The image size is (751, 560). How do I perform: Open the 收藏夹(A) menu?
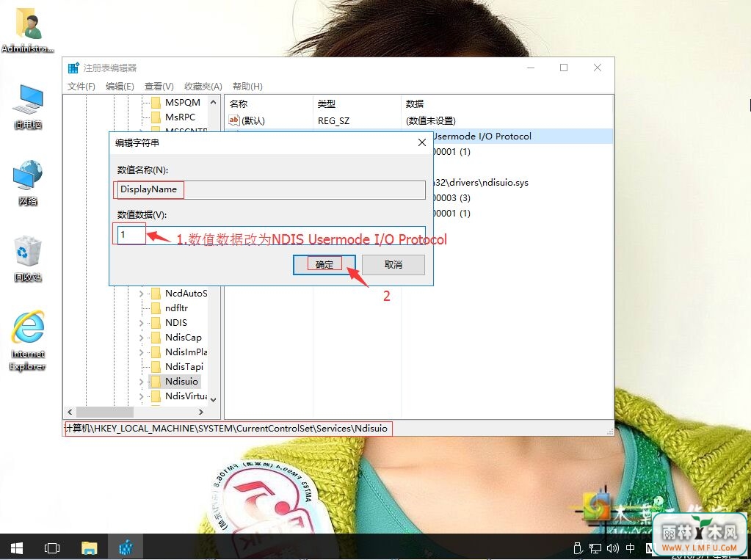203,86
